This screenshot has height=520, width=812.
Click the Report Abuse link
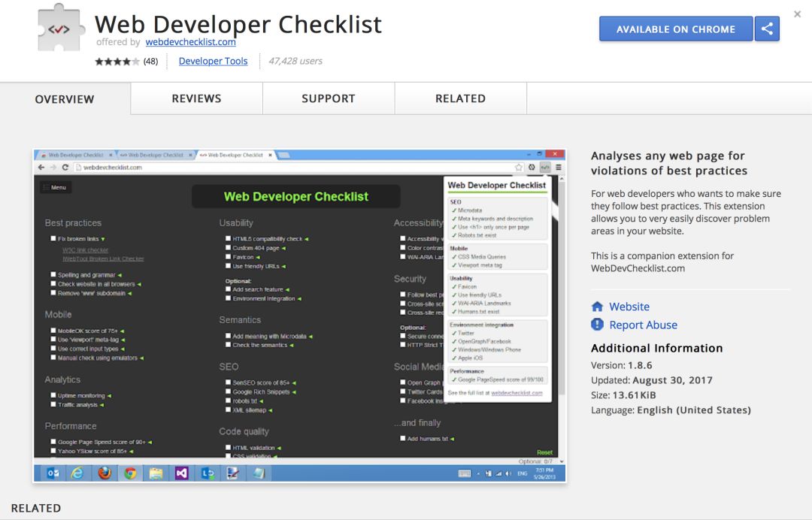(643, 325)
